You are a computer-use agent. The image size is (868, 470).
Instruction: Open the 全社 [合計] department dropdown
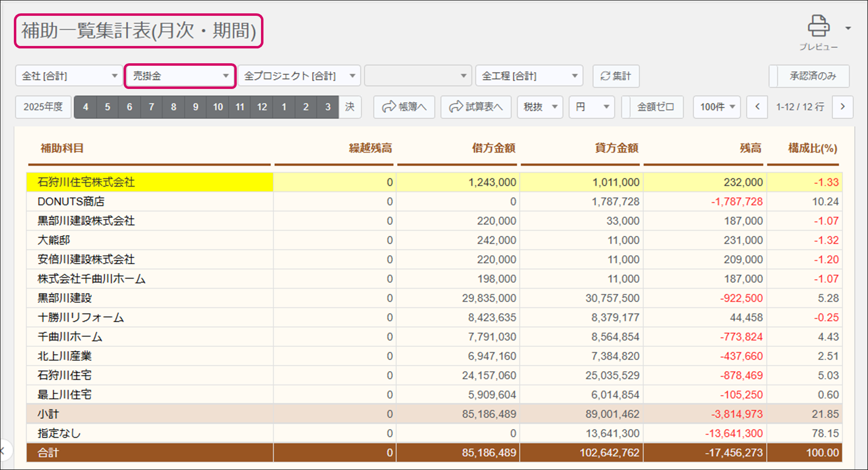[x=69, y=76]
